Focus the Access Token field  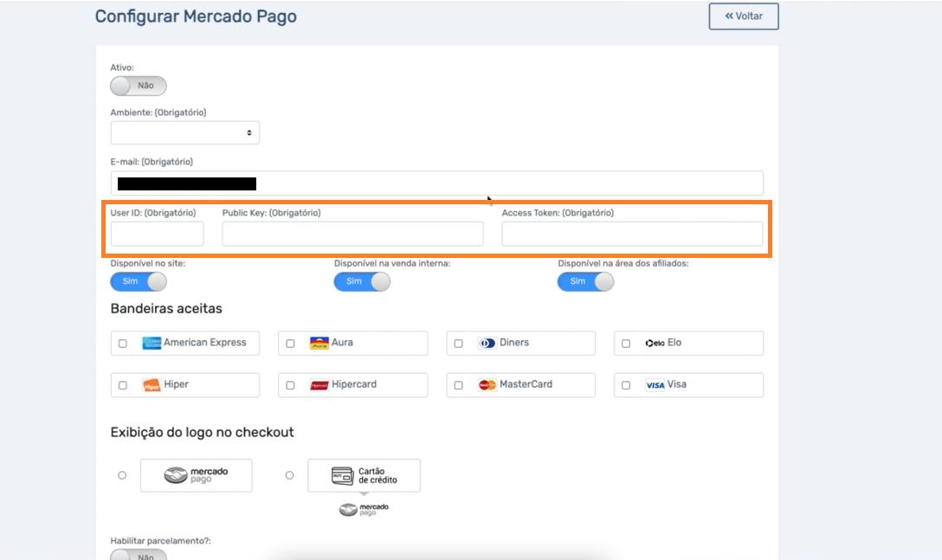tap(632, 234)
